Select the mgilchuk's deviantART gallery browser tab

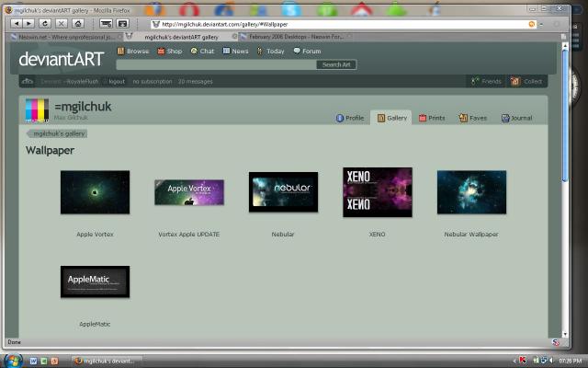(x=181, y=37)
